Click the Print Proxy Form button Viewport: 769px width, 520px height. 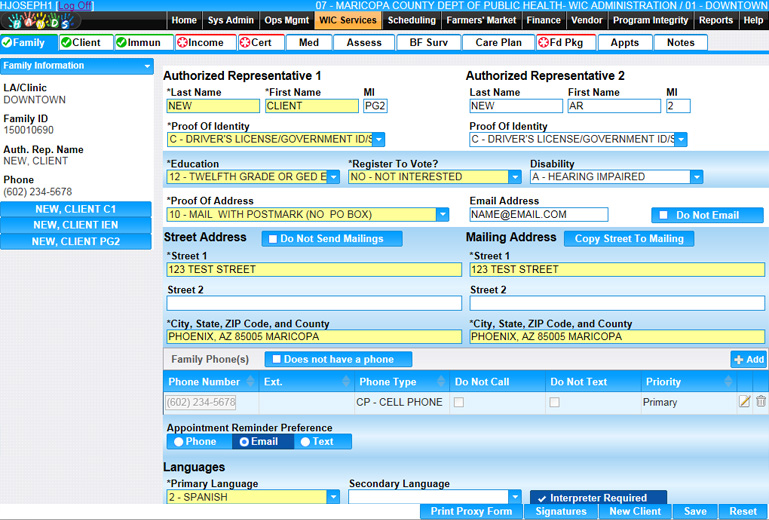(471, 511)
